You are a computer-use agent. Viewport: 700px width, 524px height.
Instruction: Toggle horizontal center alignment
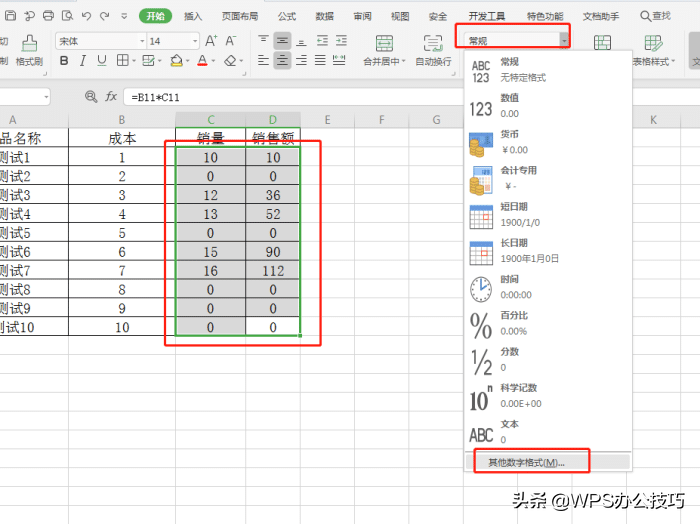(x=282, y=60)
